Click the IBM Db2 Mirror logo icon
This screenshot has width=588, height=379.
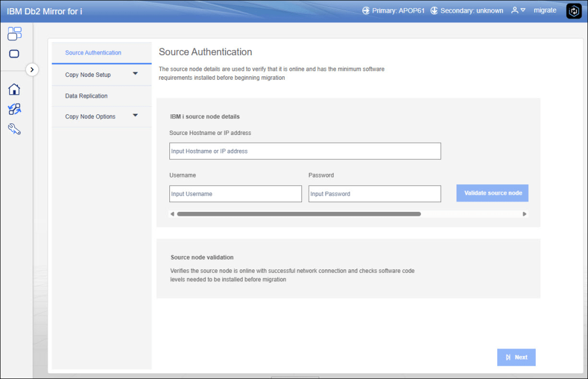click(574, 11)
